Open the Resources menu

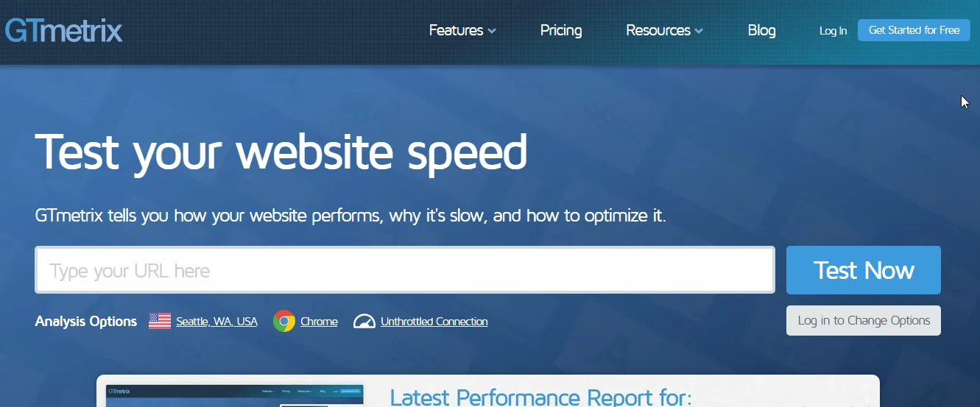[x=658, y=30]
